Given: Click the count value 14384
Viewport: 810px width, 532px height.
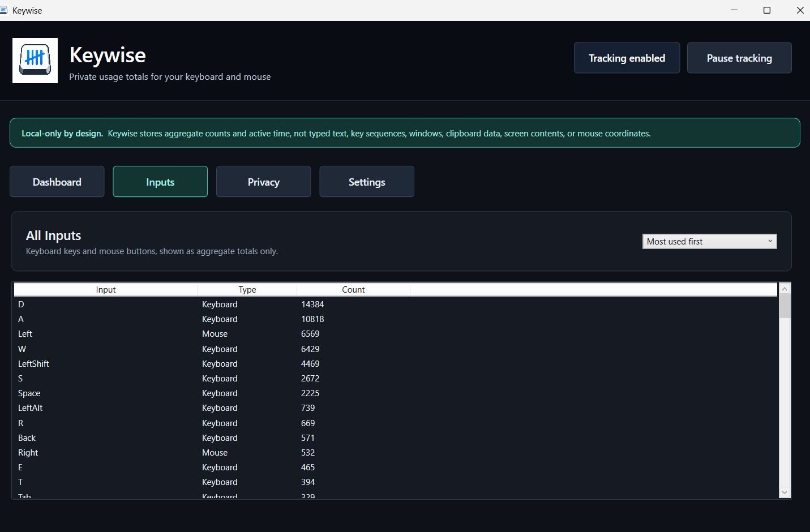Looking at the screenshot, I should click(312, 304).
